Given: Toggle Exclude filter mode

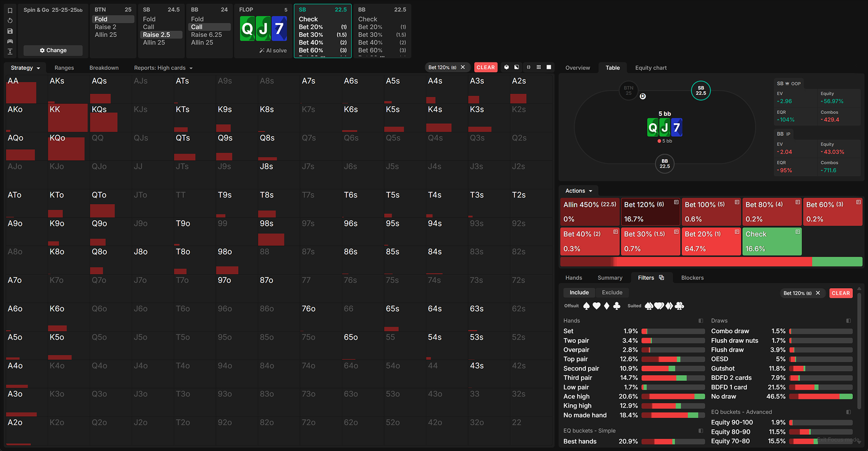Looking at the screenshot, I should pos(612,293).
